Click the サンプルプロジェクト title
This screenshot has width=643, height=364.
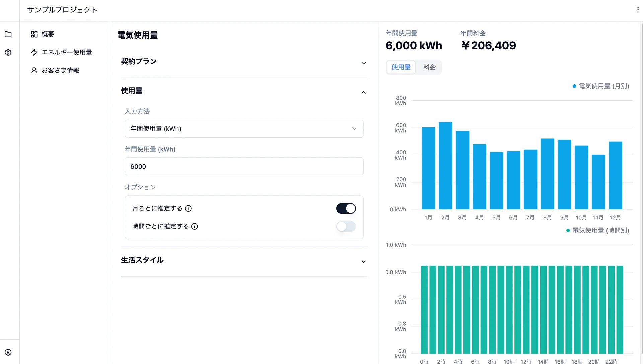tap(62, 10)
